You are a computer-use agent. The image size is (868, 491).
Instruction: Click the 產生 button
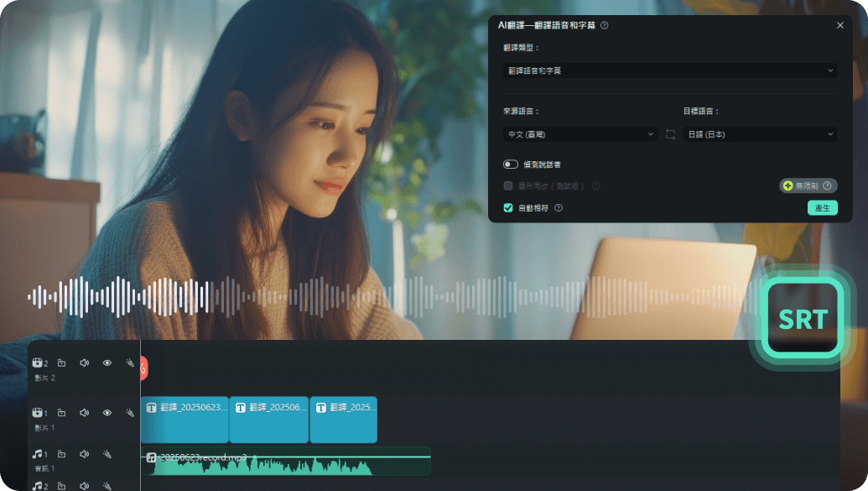822,208
